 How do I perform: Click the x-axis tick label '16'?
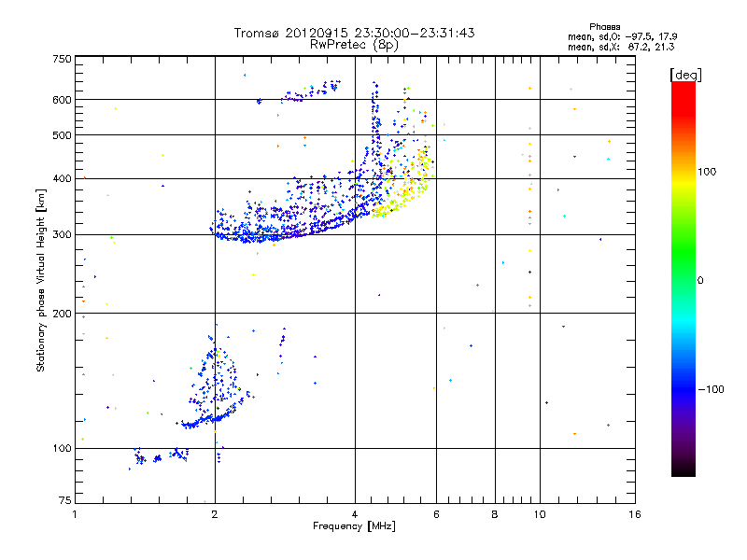click(x=635, y=515)
